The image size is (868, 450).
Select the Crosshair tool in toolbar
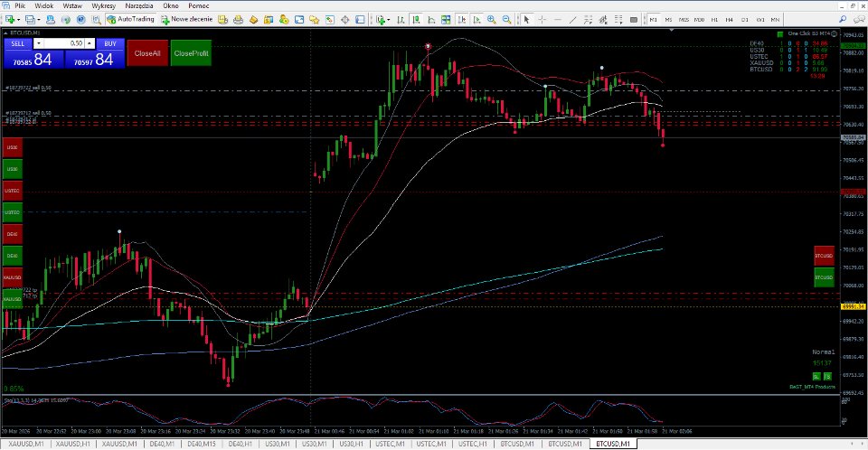542,19
